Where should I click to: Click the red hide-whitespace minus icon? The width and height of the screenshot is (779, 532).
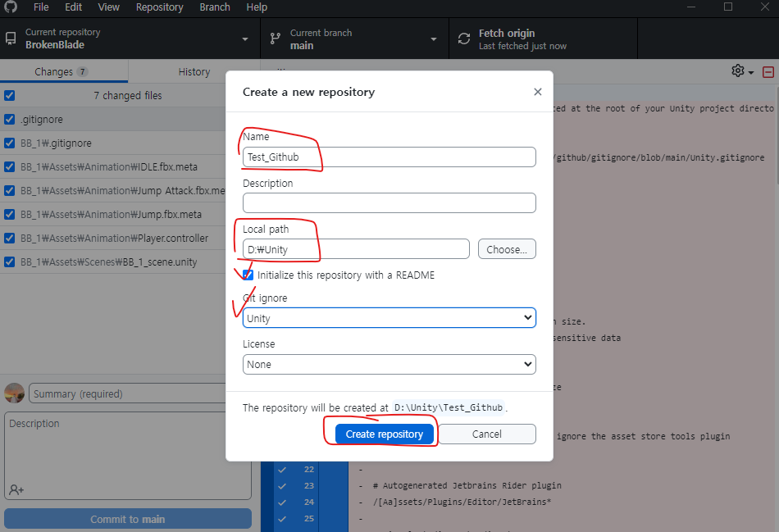point(768,71)
